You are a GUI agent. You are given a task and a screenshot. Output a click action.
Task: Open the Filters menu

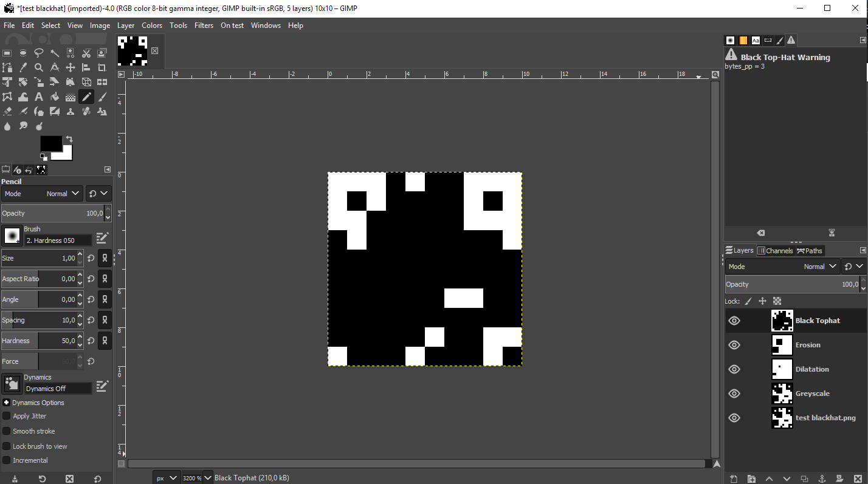point(204,26)
